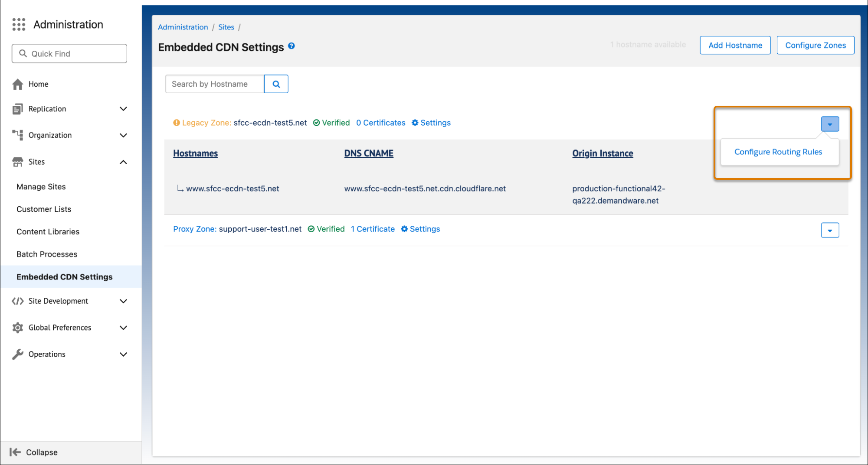Click the Legacy Zone warning icon
Viewport: 868px width, 465px height.
177,123
